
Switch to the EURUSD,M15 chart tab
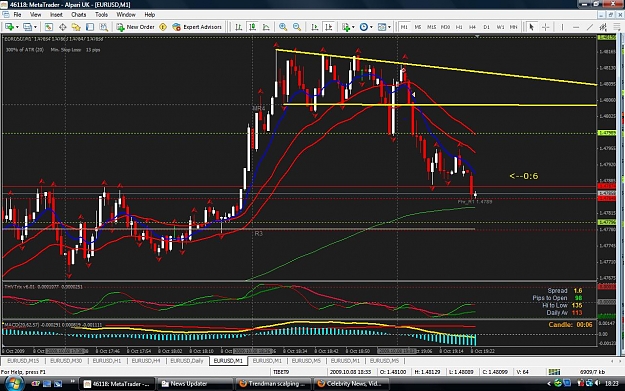point(23,361)
